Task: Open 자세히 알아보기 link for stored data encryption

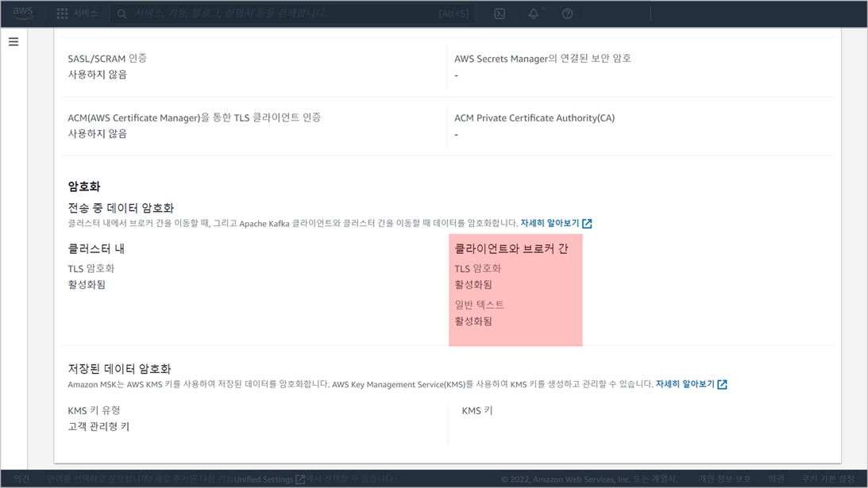Action: [685, 384]
